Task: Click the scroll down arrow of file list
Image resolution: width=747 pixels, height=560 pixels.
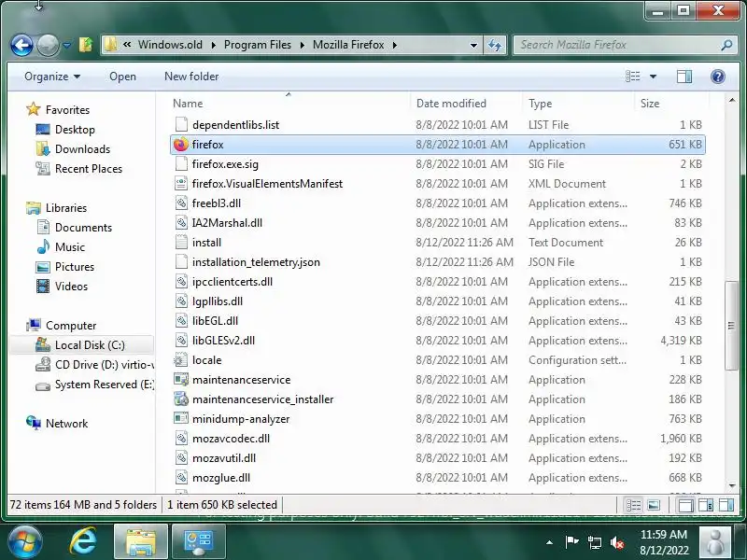Action: point(731,486)
